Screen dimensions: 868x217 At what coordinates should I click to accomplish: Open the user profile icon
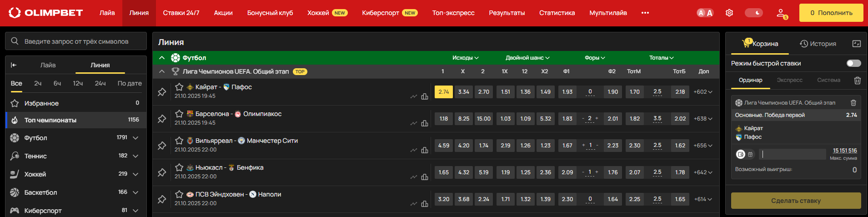tap(781, 13)
